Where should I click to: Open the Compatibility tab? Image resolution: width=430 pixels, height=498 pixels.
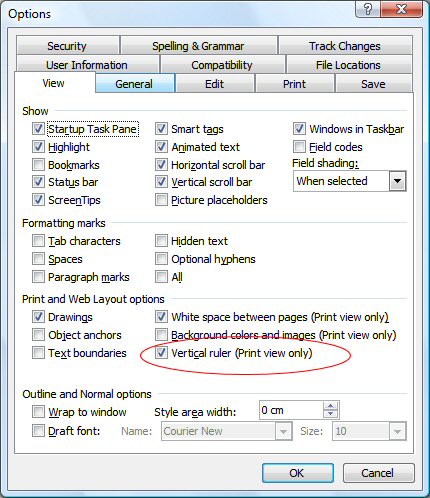click(x=222, y=65)
